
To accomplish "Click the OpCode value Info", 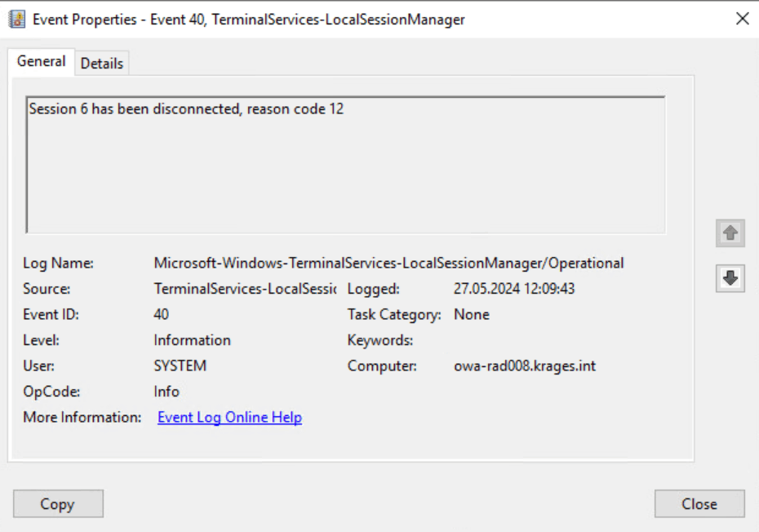I will click(x=166, y=392).
